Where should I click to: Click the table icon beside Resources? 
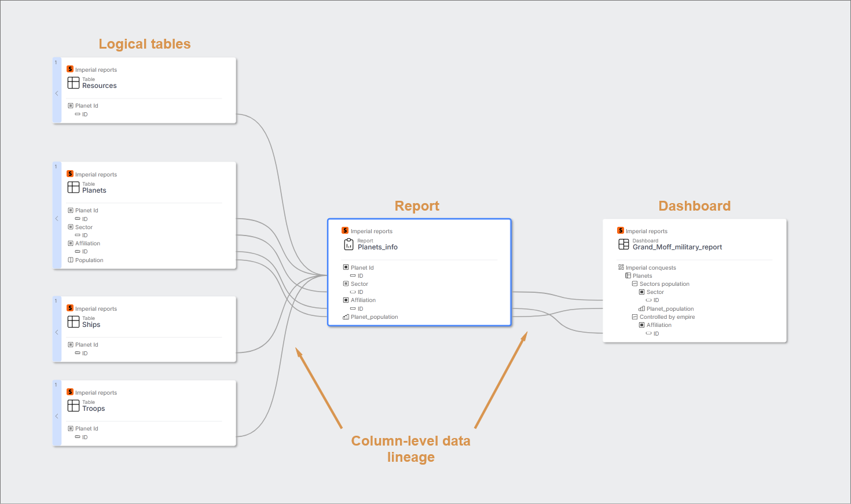pyautogui.click(x=74, y=83)
